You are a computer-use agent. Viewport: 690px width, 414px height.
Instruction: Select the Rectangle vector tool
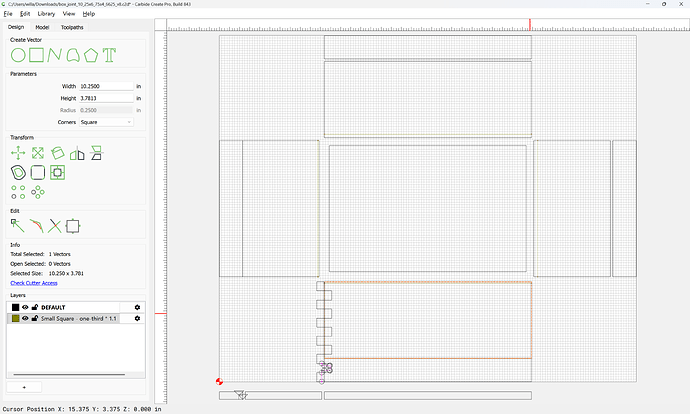point(37,55)
